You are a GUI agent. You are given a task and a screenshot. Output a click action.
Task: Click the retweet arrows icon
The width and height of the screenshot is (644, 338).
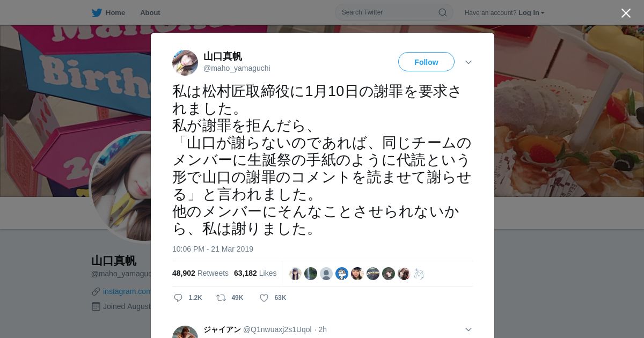click(x=221, y=298)
